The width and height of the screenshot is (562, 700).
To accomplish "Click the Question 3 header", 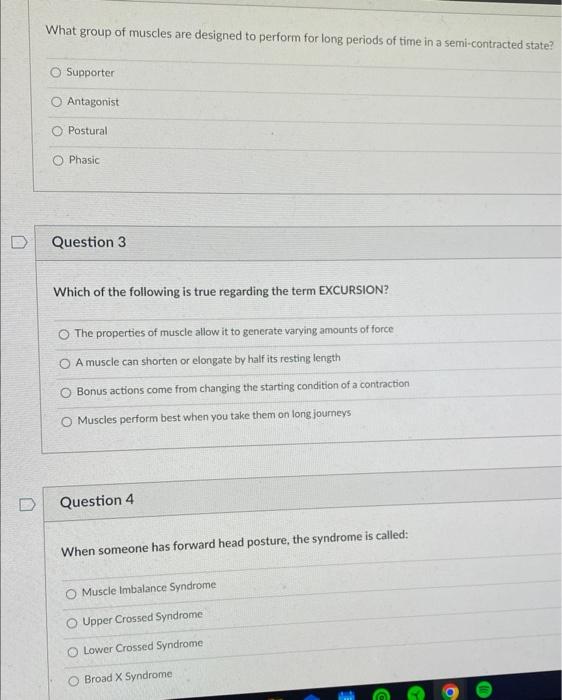I will point(89,242).
